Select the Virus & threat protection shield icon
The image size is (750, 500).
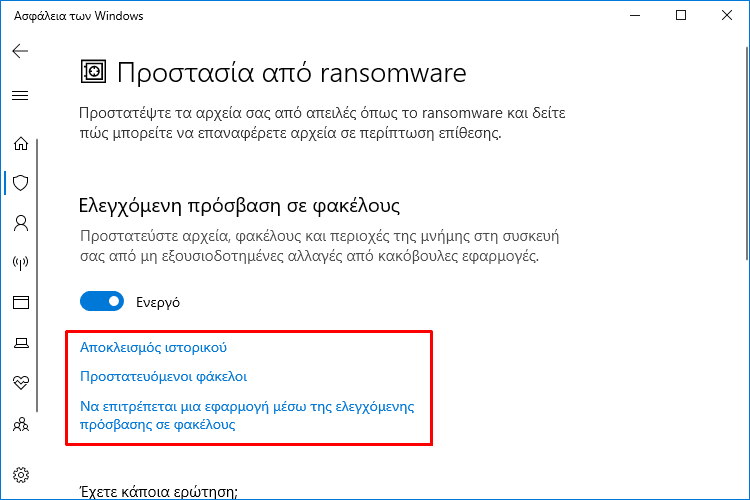pyautogui.click(x=21, y=183)
